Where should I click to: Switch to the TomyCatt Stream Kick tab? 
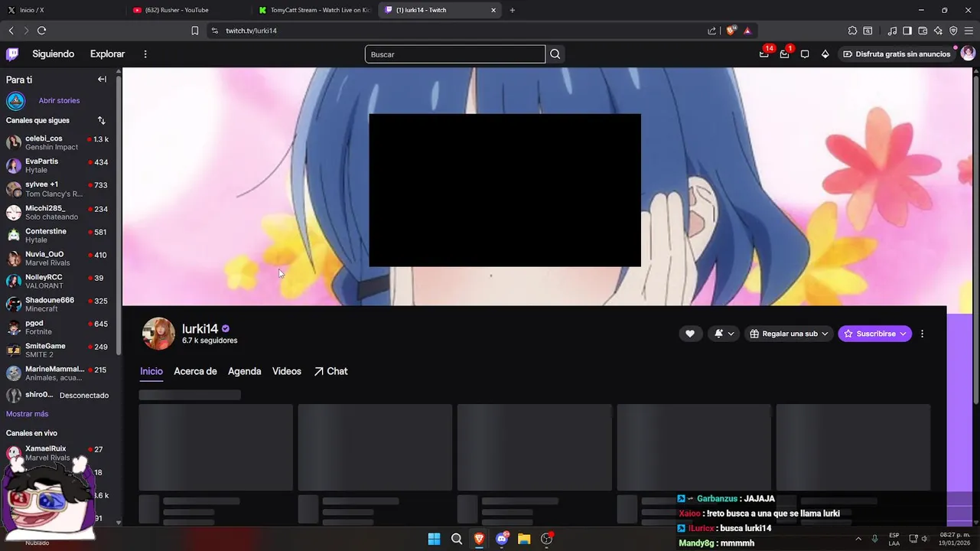(314, 10)
